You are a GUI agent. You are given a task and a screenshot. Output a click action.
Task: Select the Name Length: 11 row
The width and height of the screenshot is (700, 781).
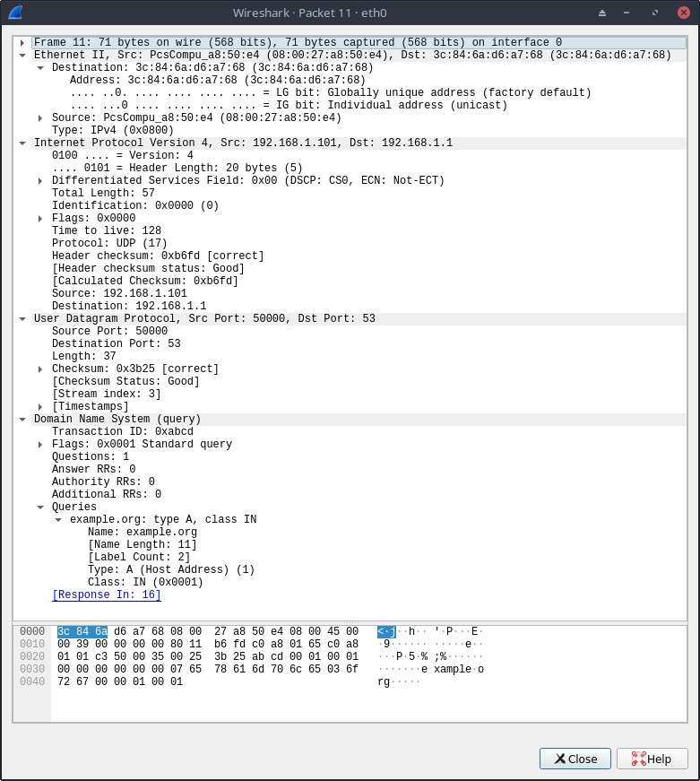[x=143, y=544]
